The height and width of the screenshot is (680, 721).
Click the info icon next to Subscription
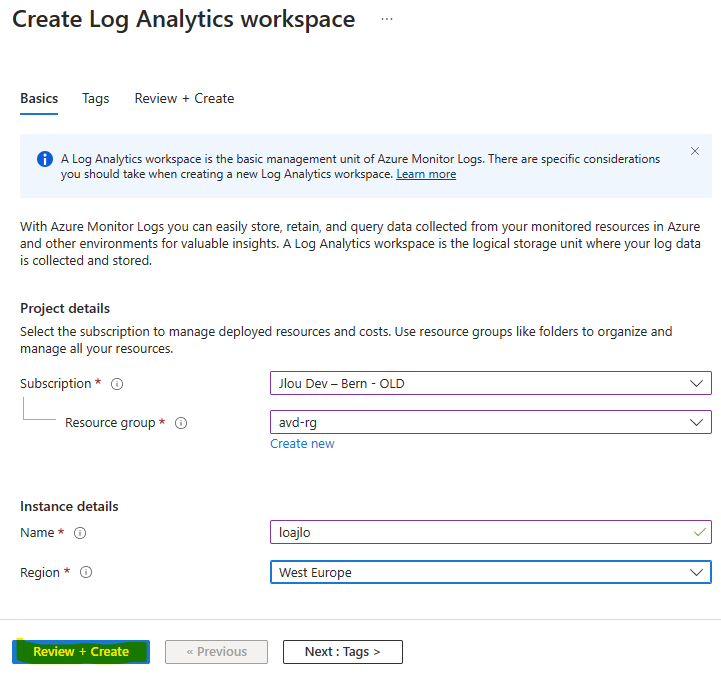117,384
